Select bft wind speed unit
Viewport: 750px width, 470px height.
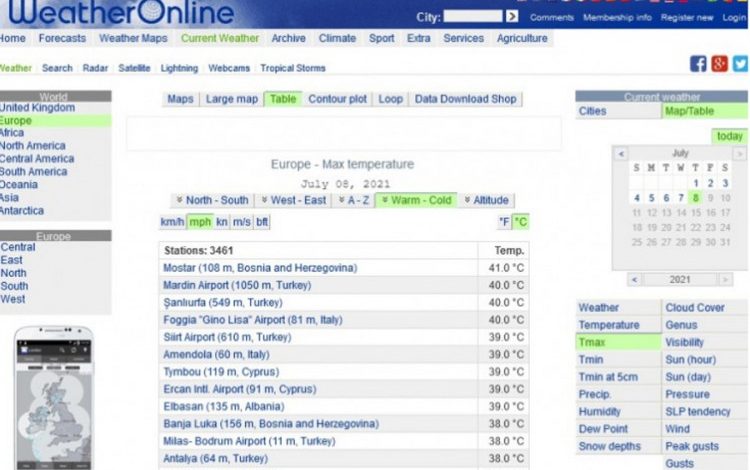tap(262, 222)
